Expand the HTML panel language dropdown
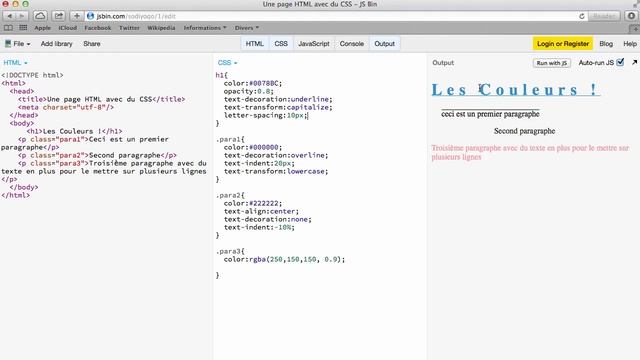 pyautogui.click(x=16, y=63)
